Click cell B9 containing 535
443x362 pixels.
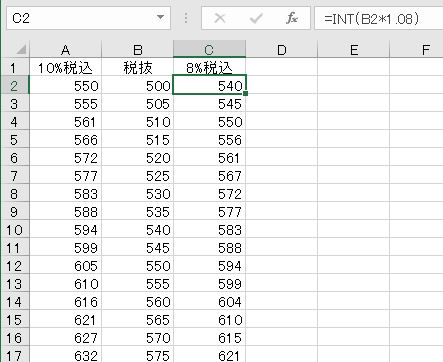click(x=137, y=212)
